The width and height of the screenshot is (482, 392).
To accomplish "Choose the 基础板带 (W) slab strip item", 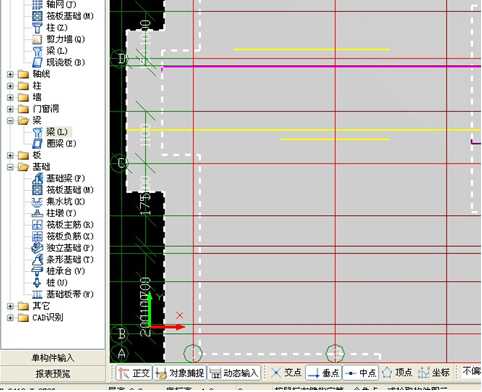I will (63, 294).
